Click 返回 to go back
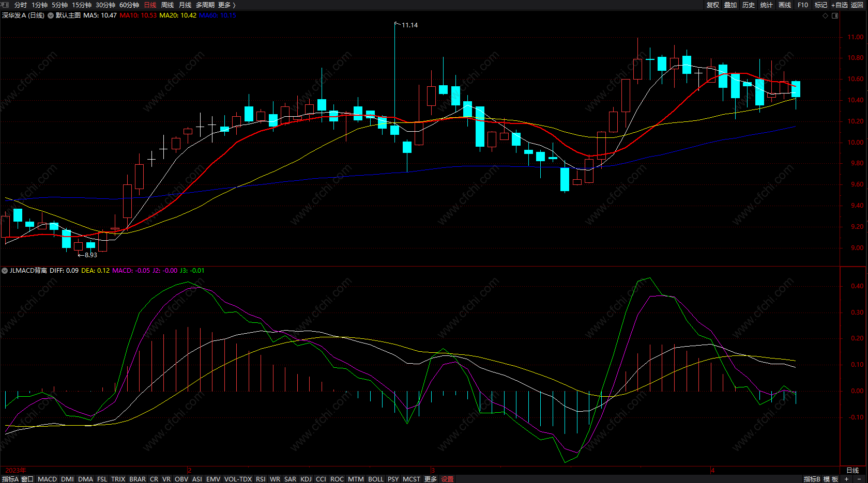The width and height of the screenshot is (868, 483). tap(857, 5)
